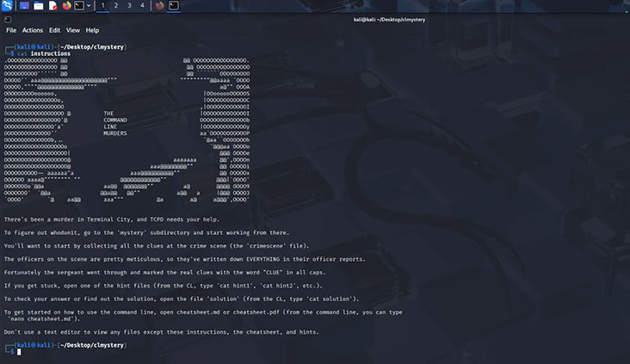Open the Actions menu
This screenshot has height=364, width=630.
(33, 30)
